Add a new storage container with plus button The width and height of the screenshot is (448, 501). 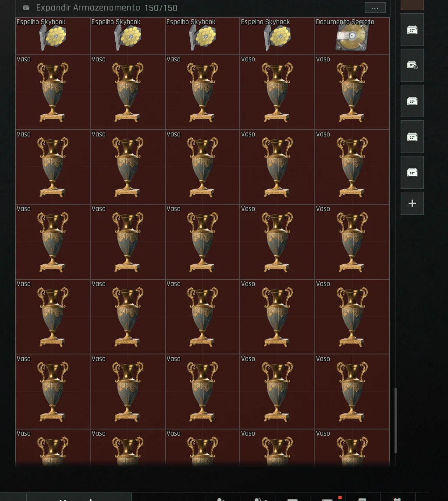(x=412, y=203)
